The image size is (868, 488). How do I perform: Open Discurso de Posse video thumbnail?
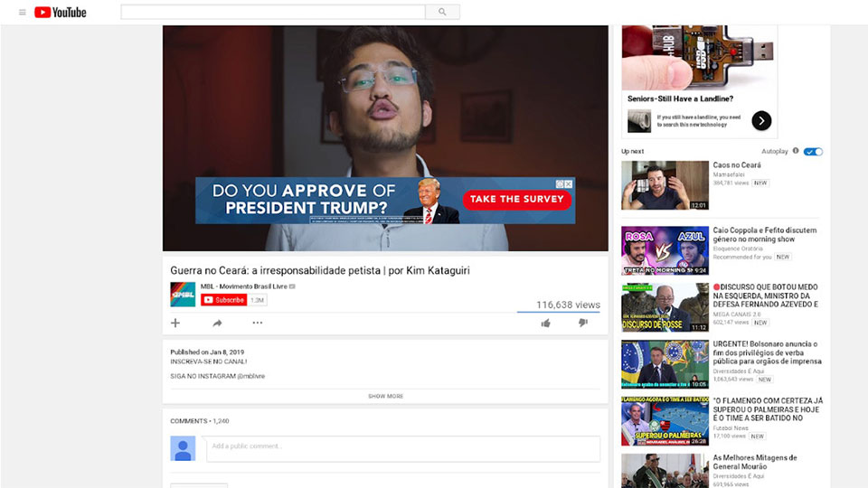[x=665, y=307]
